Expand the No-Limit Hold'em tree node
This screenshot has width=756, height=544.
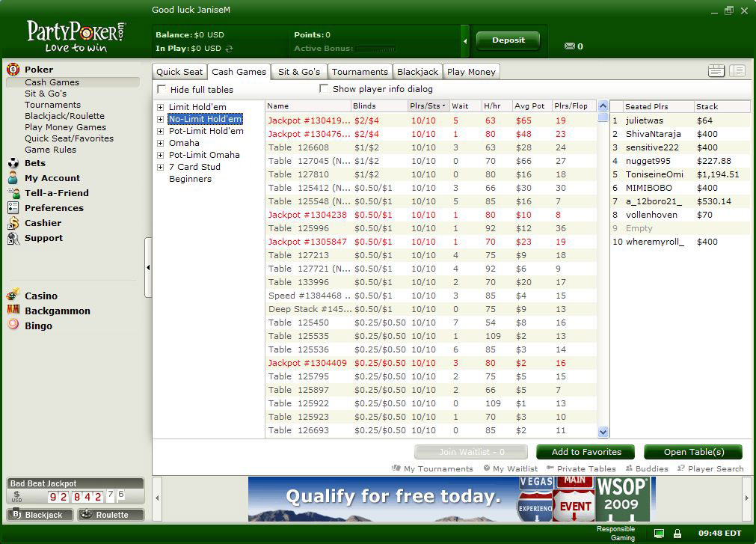tap(161, 119)
